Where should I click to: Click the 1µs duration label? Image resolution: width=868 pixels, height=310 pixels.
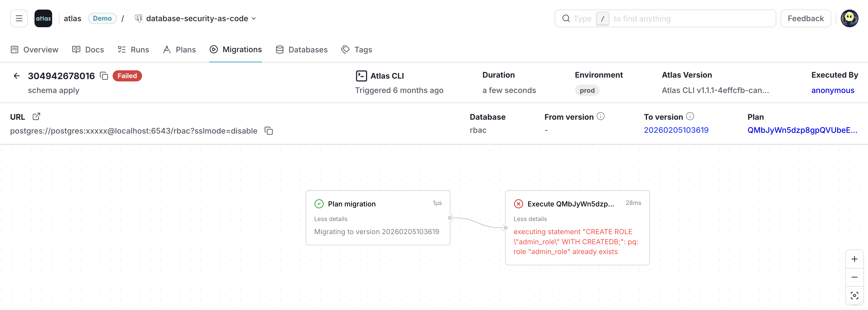tap(437, 203)
